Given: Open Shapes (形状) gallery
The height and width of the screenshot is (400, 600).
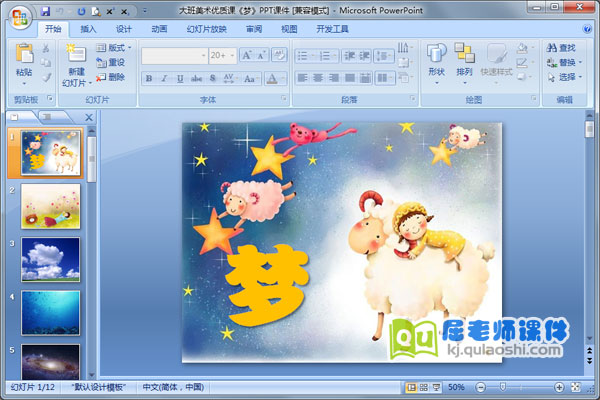Looking at the screenshot, I should pyautogui.click(x=437, y=64).
